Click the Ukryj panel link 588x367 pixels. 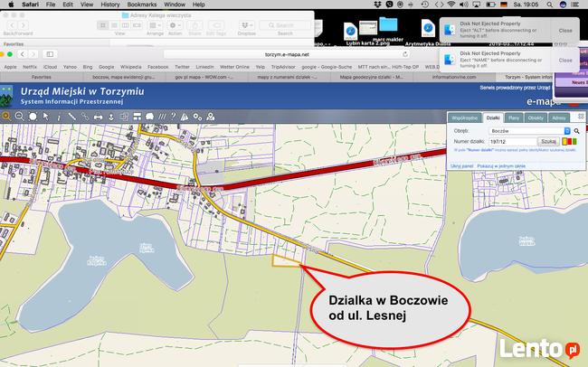point(462,166)
